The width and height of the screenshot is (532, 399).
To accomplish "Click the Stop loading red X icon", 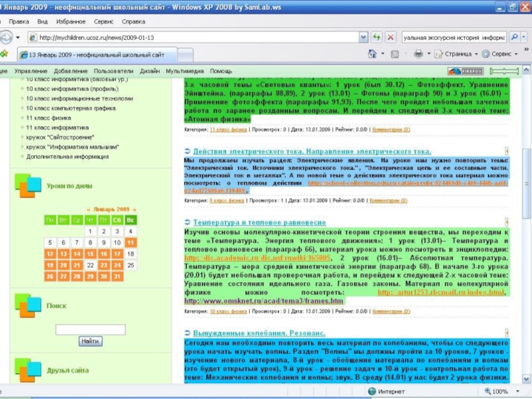I will [390, 38].
